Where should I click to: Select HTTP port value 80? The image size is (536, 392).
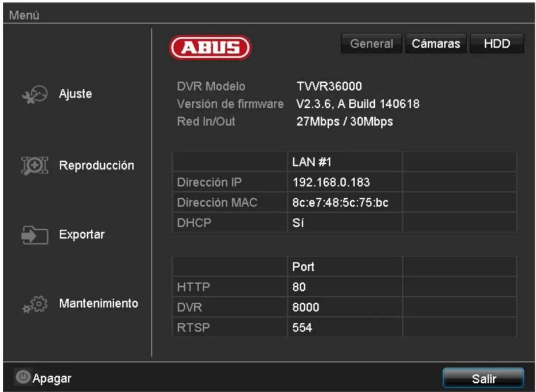[299, 287]
